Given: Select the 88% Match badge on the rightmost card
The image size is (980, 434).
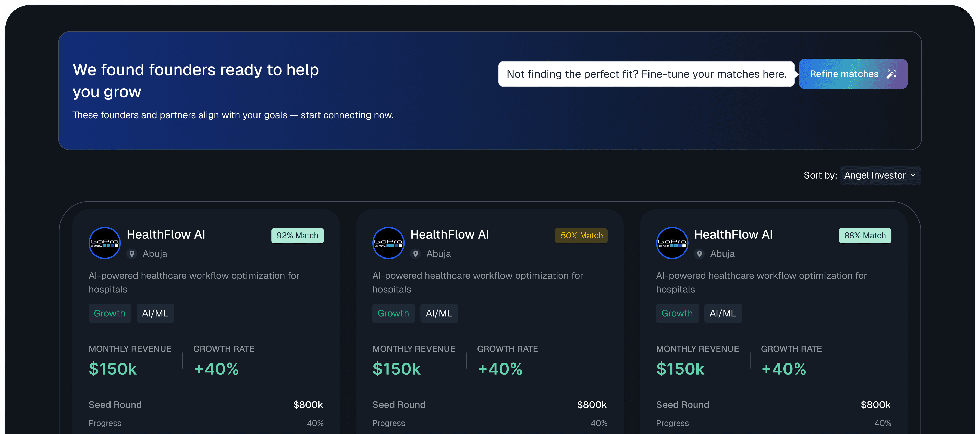Looking at the screenshot, I should click(865, 235).
